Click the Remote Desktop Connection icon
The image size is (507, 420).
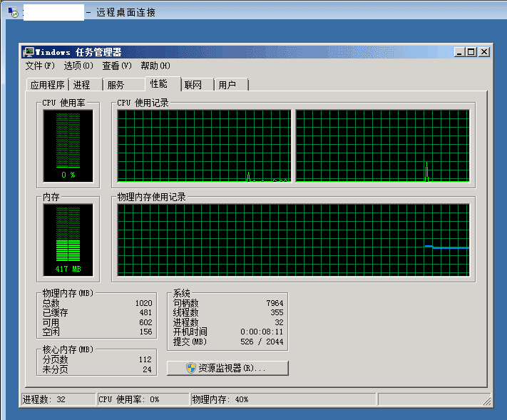tap(13, 12)
